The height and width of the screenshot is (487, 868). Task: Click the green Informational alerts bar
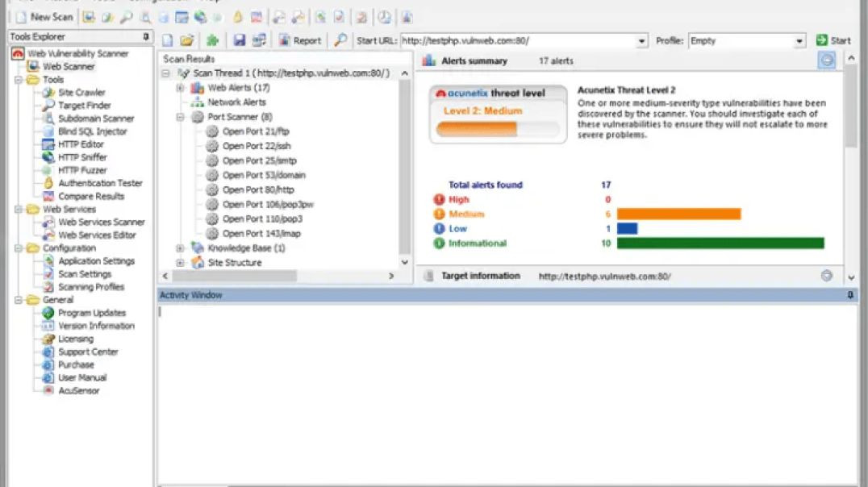[x=720, y=243]
